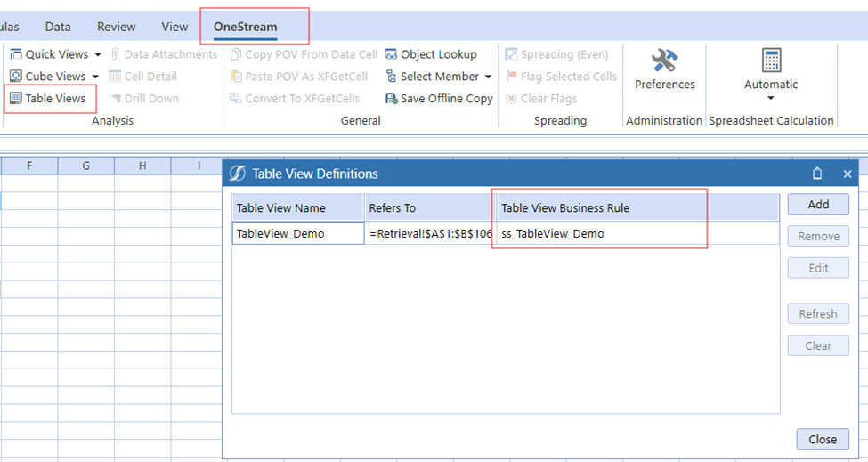The image size is (868, 462).
Task: Switch to the View tab
Action: (x=174, y=27)
